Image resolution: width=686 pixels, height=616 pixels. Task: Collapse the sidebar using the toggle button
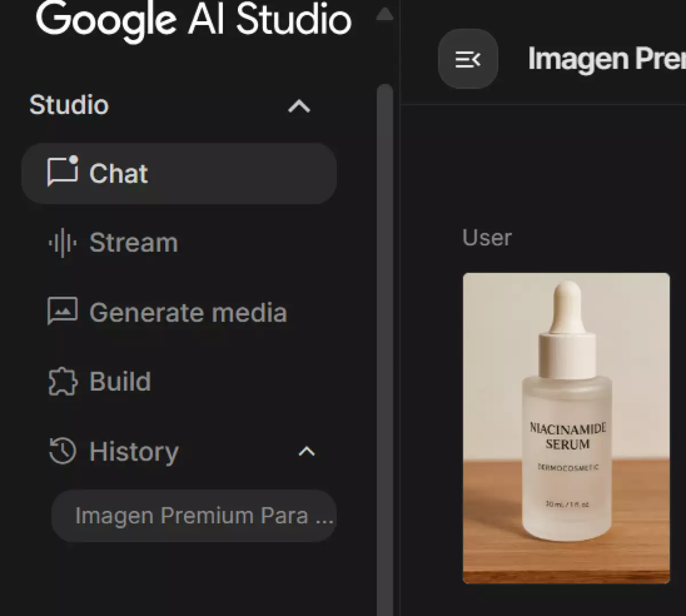(x=468, y=59)
